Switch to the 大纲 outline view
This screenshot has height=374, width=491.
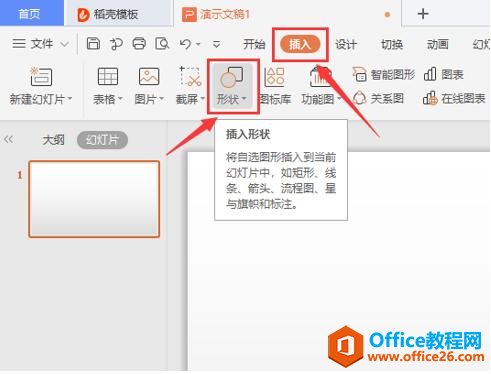pos(53,140)
